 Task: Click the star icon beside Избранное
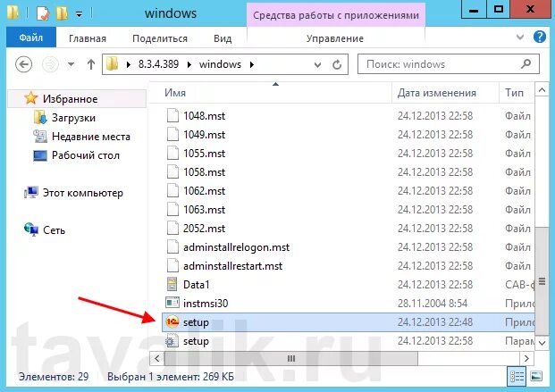(31, 98)
